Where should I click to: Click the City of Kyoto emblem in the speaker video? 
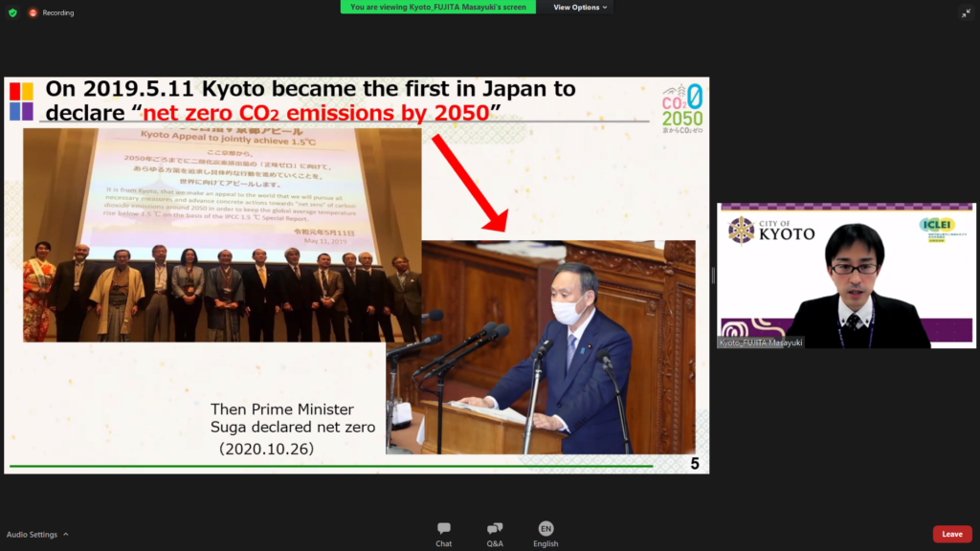click(742, 230)
